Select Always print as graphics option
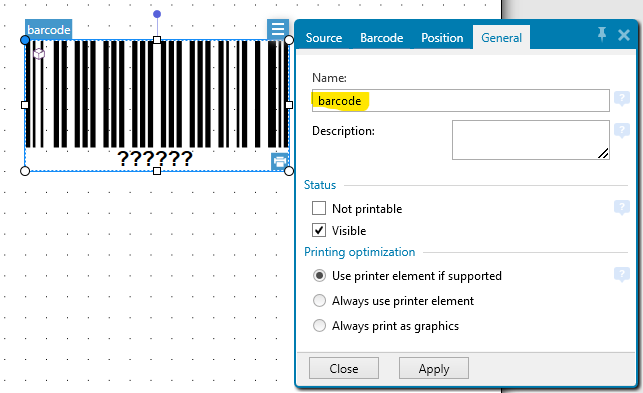 coord(319,325)
